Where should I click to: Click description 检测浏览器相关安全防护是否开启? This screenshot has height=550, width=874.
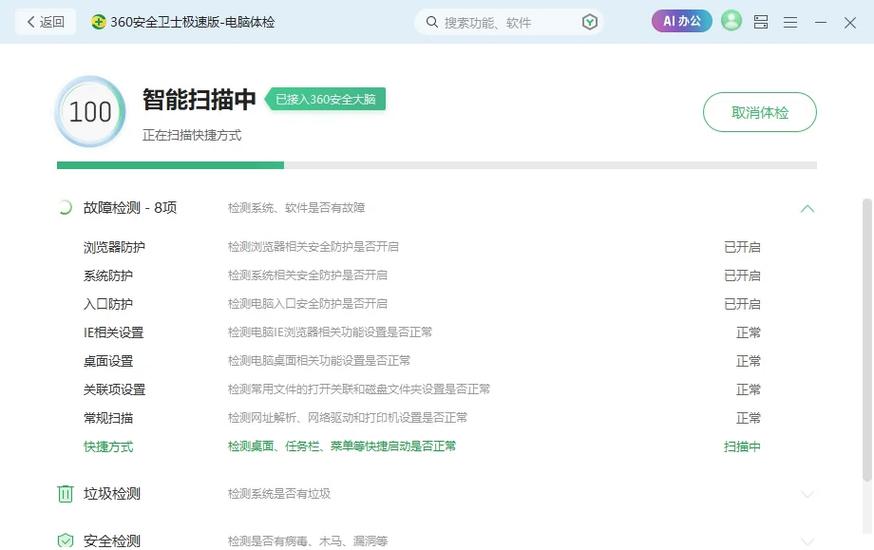pyautogui.click(x=313, y=246)
